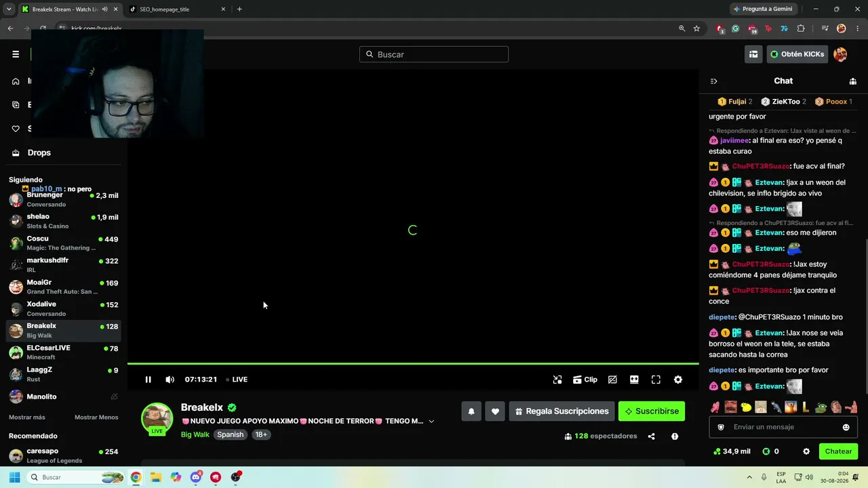Open LaaggZ Rust channel

pos(64,374)
